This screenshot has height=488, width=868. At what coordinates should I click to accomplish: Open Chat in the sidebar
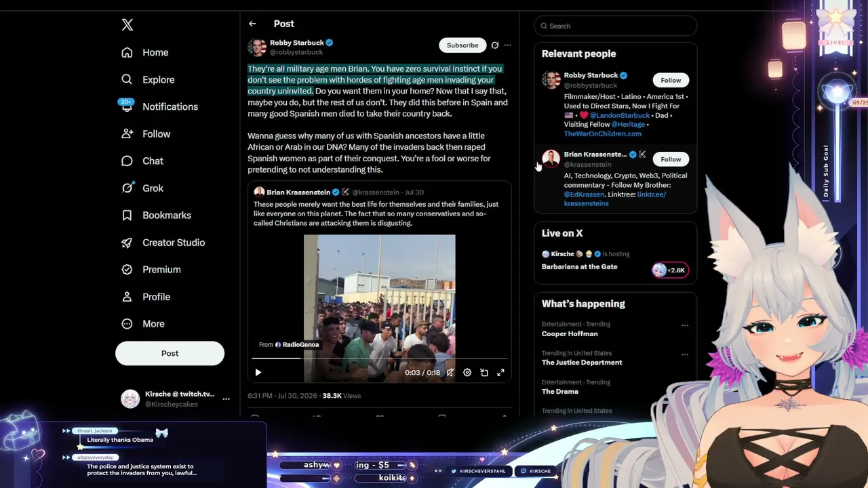(x=142, y=161)
